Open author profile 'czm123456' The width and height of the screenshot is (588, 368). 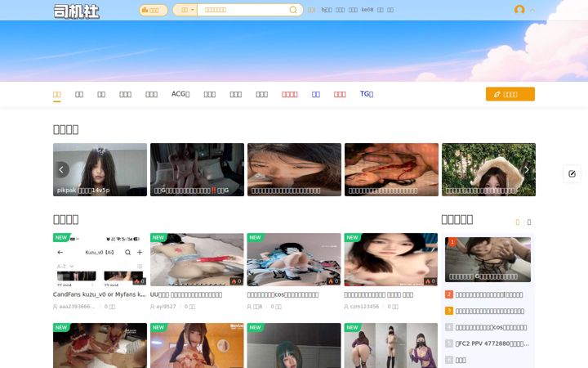(x=362, y=307)
